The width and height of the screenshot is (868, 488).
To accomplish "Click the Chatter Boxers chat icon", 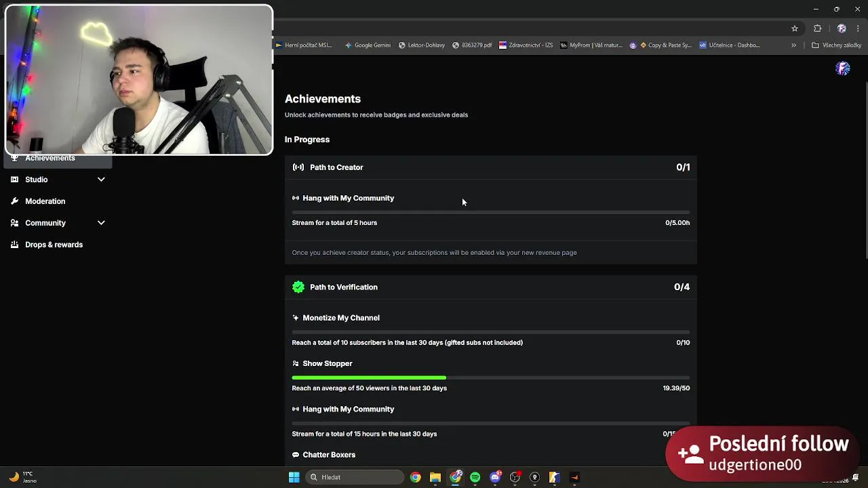I will (296, 455).
